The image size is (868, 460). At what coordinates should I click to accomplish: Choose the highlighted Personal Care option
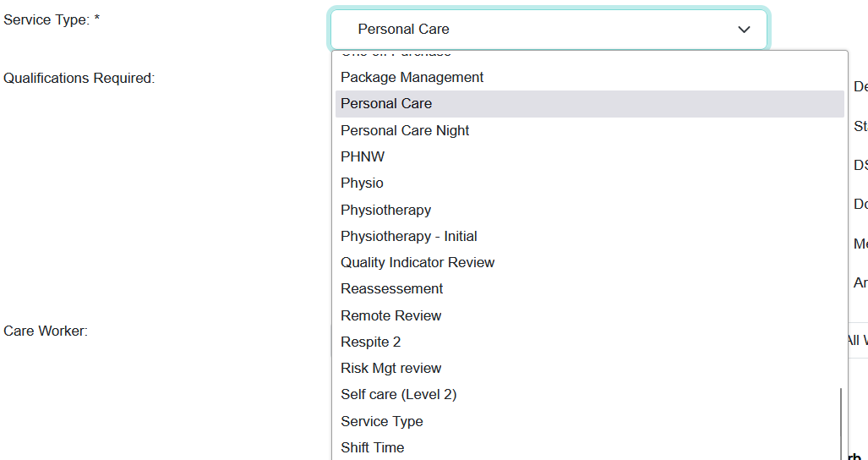386,104
